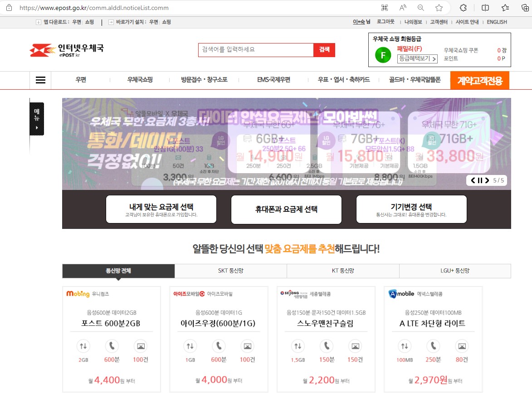Click 아이즈모바일 logo in second plan card
This screenshot has height=393, width=532.
tap(189, 294)
